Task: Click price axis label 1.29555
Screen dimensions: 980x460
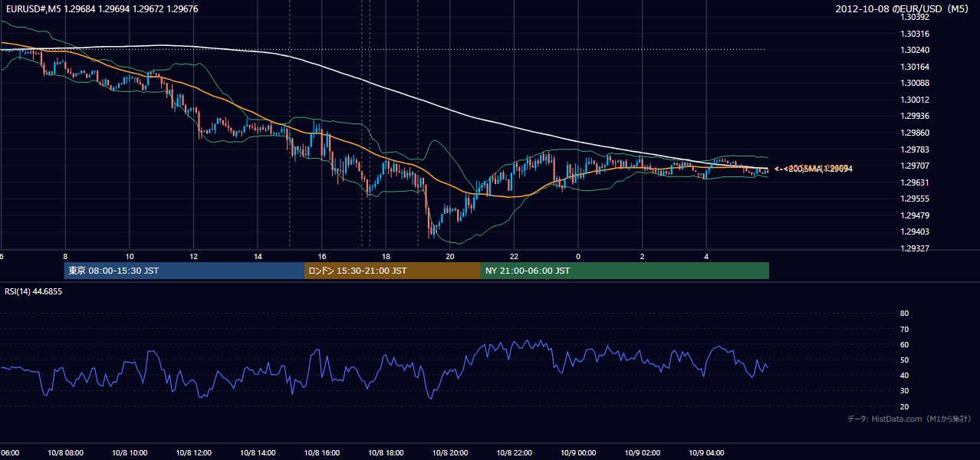Action: pos(916,199)
